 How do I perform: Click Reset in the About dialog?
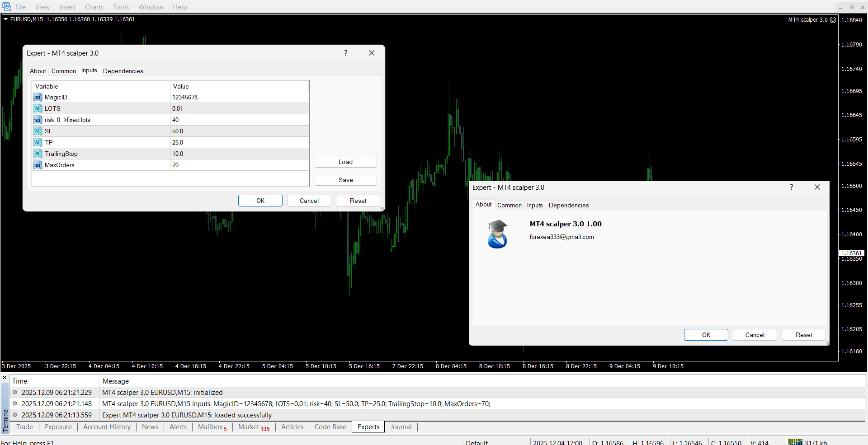tap(803, 335)
